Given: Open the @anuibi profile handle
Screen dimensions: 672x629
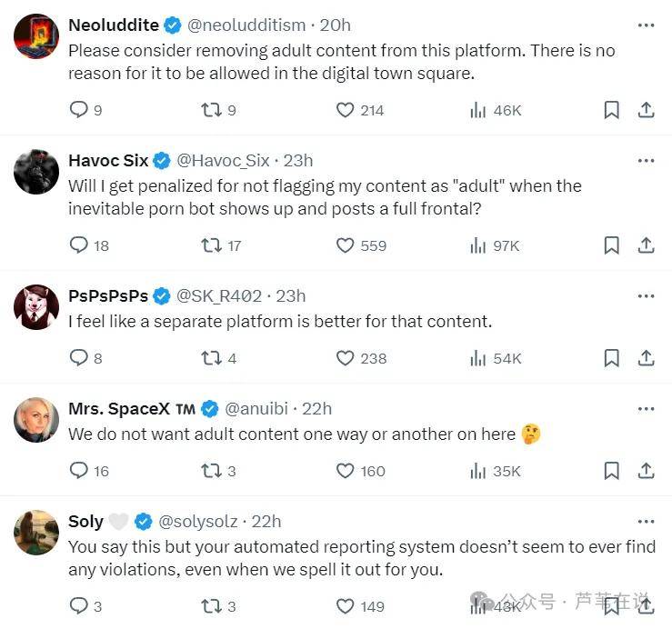Looking at the screenshot, I should [256, 409].
